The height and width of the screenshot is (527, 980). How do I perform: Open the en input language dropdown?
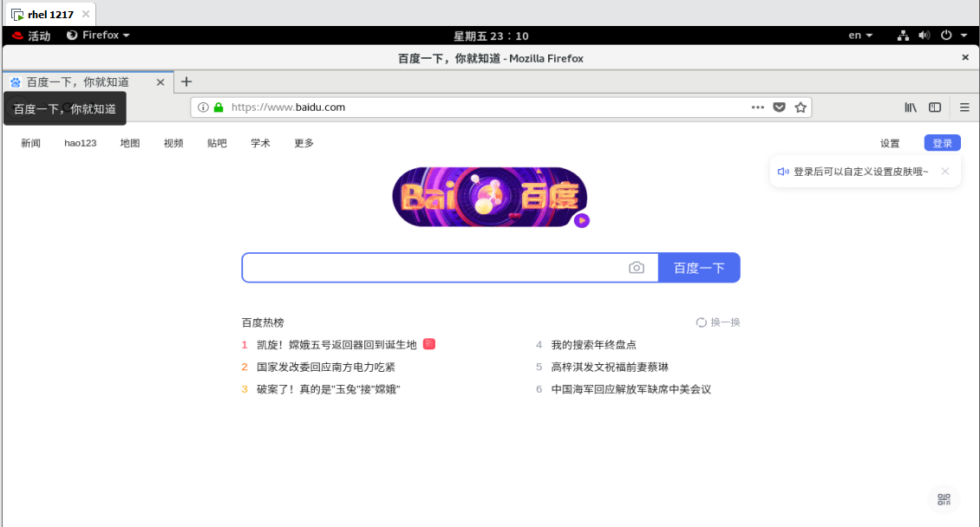pyautogui.click(x=860, y=36)
